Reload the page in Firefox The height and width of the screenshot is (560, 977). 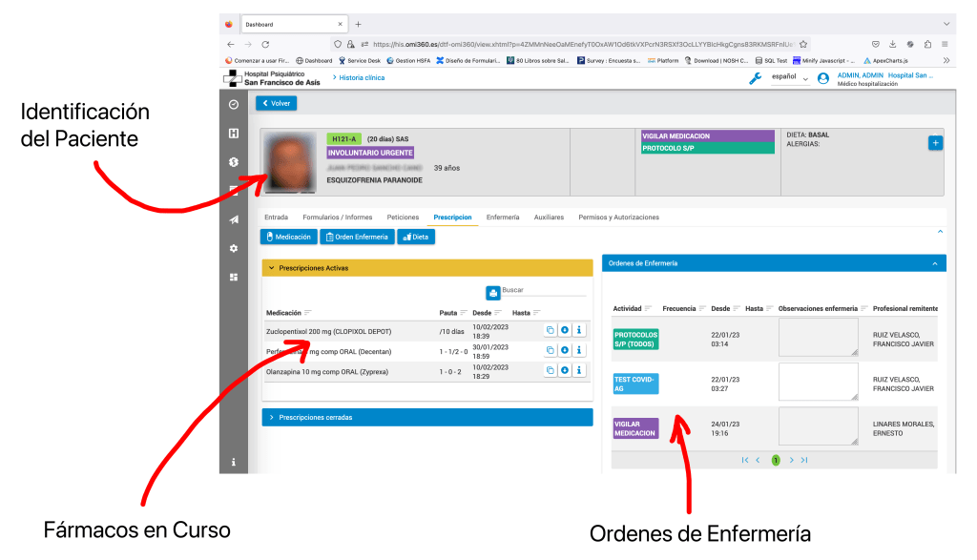(x=265, y=44)
